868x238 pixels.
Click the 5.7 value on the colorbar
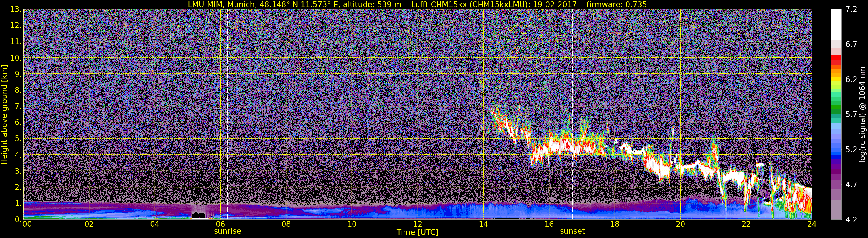pos(851,114)
